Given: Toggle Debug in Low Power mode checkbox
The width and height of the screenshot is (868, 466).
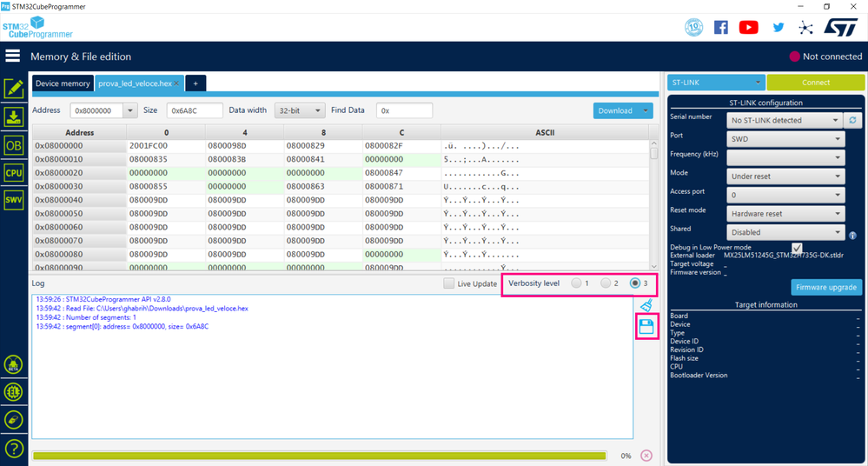Looking at the screenshot, I should (x=797, y=248).
